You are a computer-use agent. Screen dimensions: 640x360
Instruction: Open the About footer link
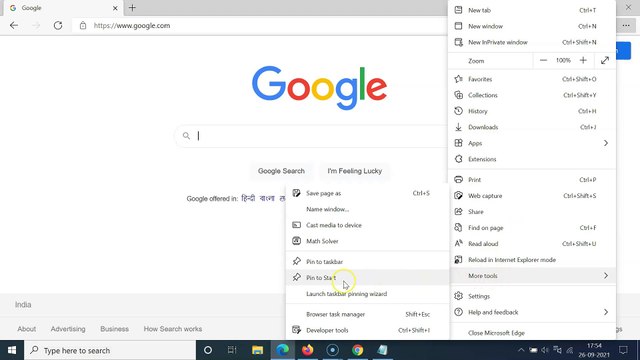pos(27,329)
